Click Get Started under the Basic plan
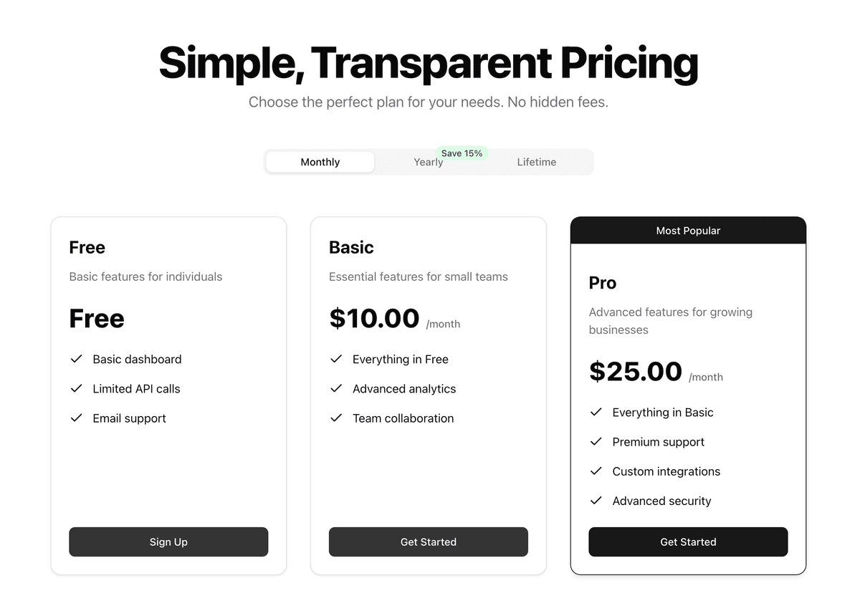This screenshot has height=616, width=860. [428, 542]
